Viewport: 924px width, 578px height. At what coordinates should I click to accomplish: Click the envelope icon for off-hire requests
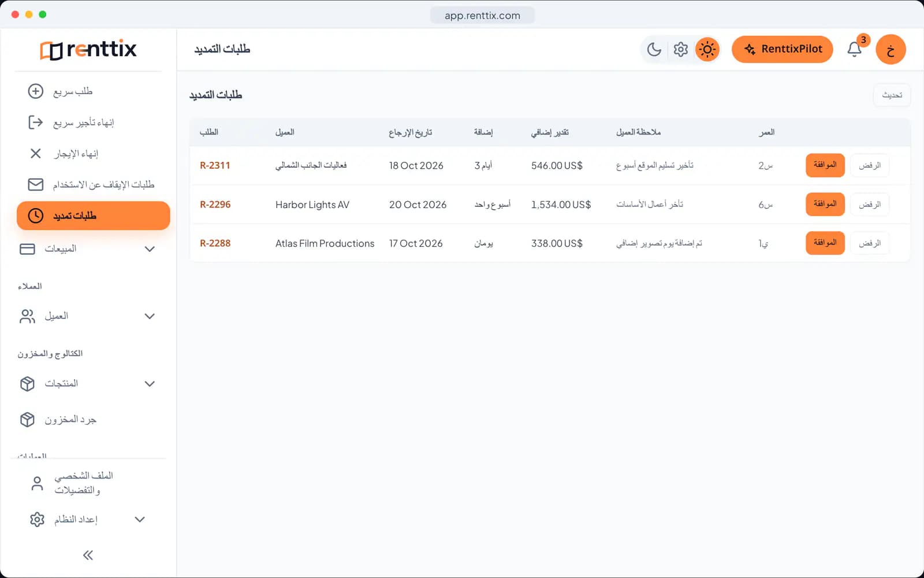click(36, 184)
